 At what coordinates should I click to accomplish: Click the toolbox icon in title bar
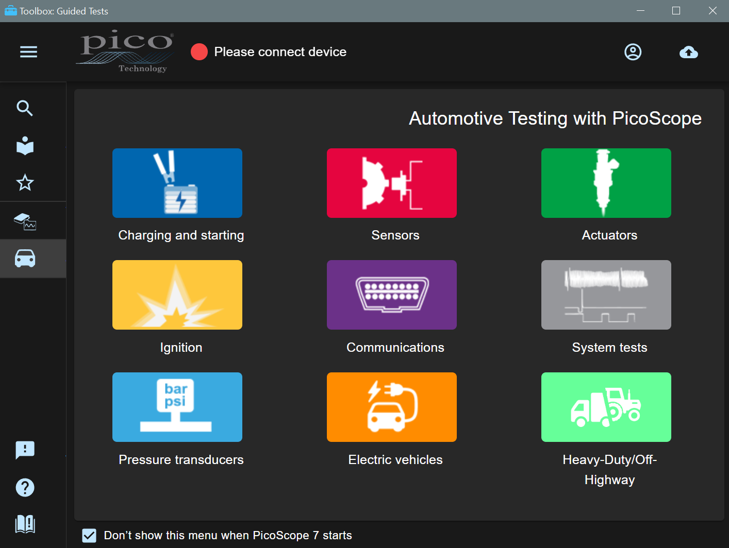pos(10,10)
